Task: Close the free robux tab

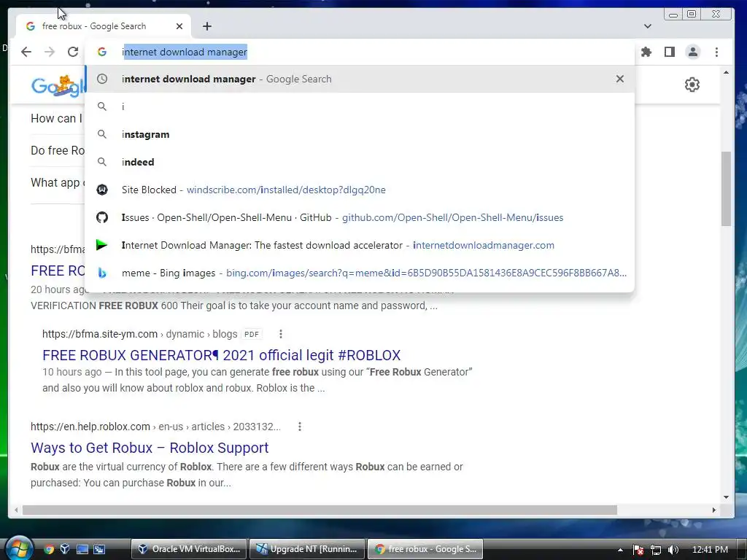Action: pos(179,26)
